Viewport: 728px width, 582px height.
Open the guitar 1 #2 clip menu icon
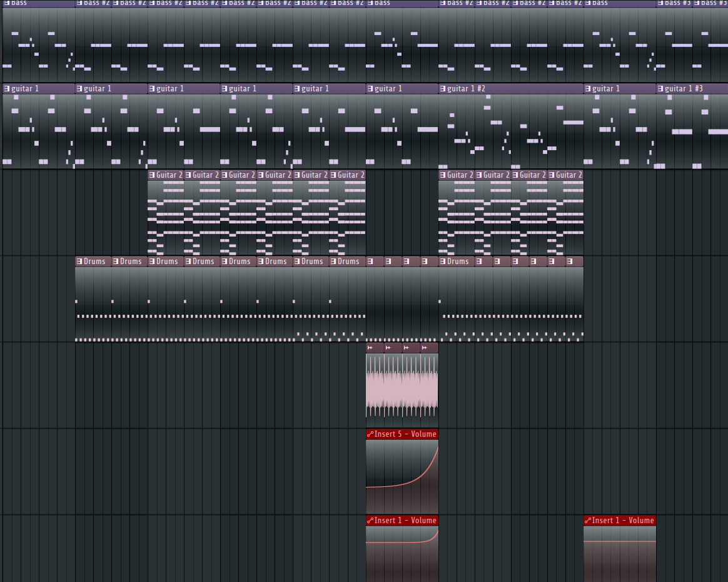442,89
